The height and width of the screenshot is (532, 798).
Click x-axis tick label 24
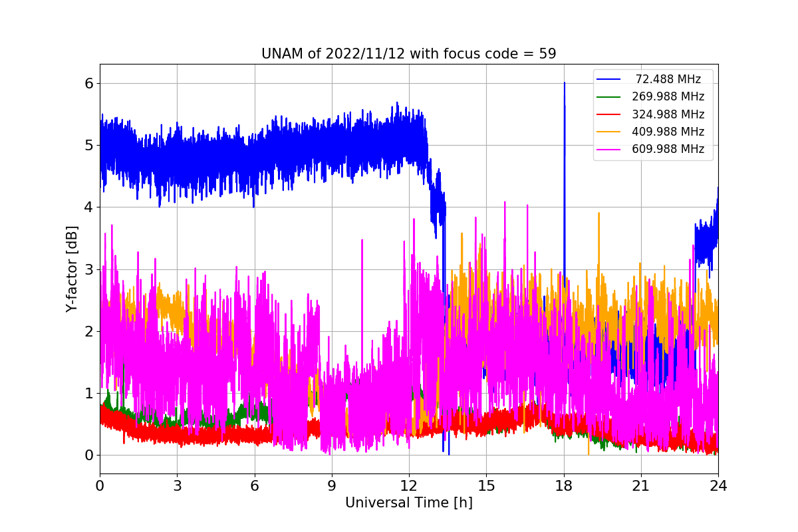[718, 486]
